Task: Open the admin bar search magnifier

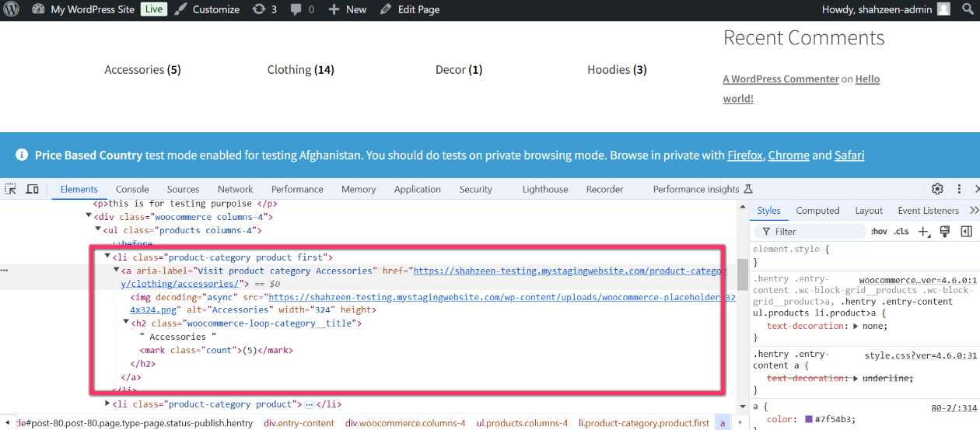Action: tap(968, 9)
